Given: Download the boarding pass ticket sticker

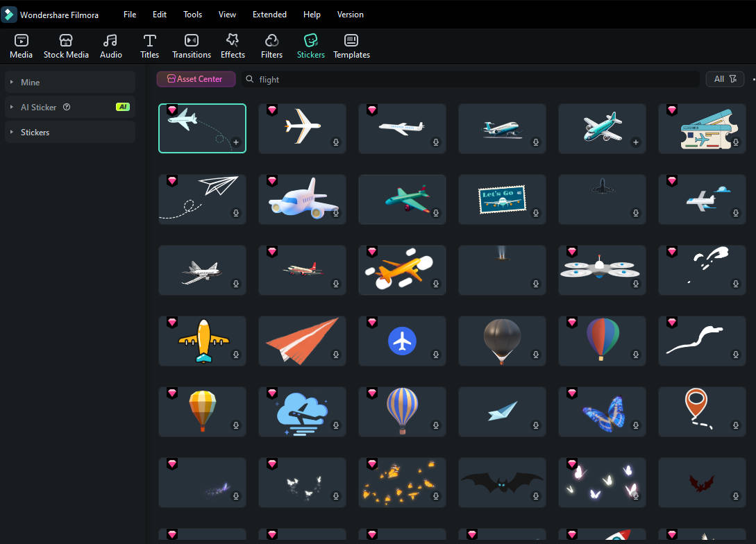Looking at the screenshot, I should 736,142.
